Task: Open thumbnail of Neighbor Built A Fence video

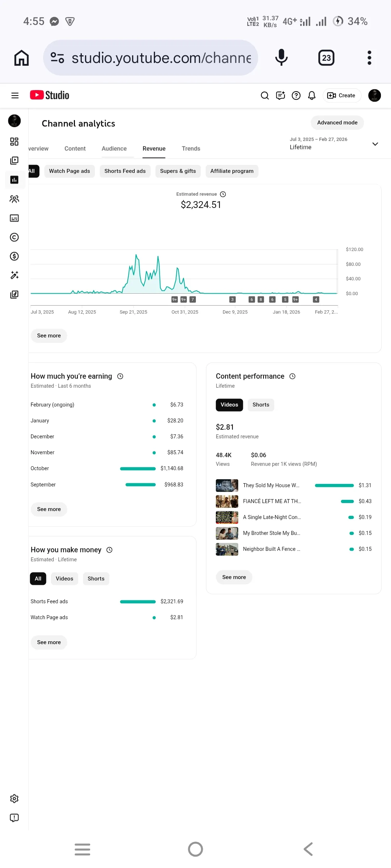Action: pyautogui.click(x=227, y=549)
